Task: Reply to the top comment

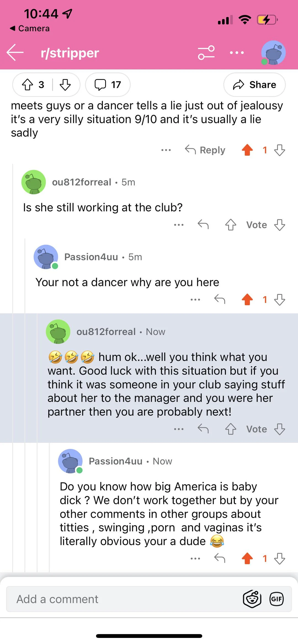Action: tap(205, 150)
